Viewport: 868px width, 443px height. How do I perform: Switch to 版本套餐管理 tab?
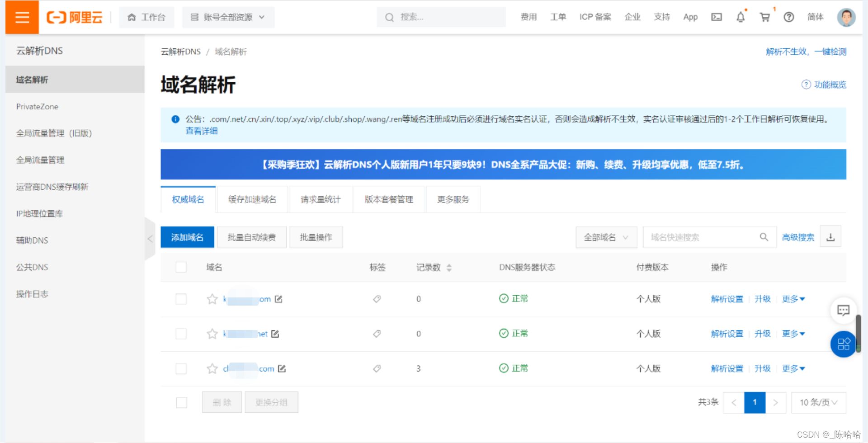pos(389,199)
